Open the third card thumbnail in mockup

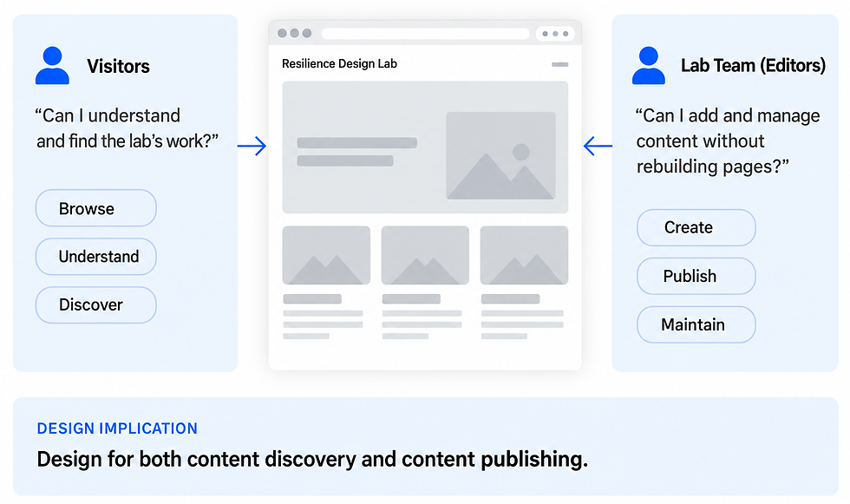click(524, 255)
